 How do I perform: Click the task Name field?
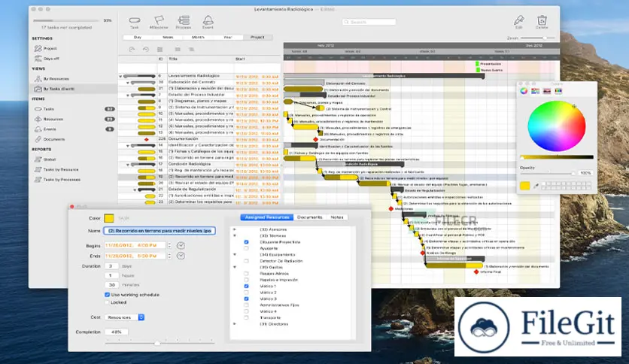point(160,230)
